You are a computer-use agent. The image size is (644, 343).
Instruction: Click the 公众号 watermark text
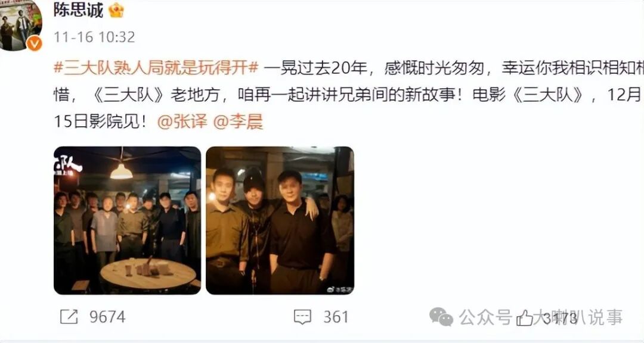pyautogui.click(x=485, y=317)
